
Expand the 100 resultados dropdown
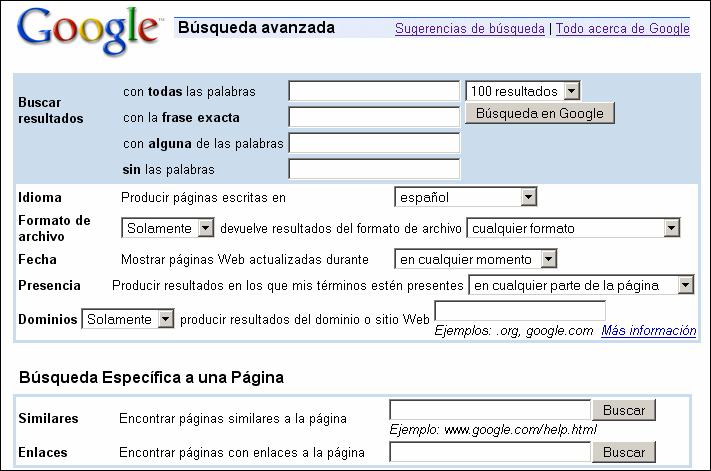(x=522, y=91)
